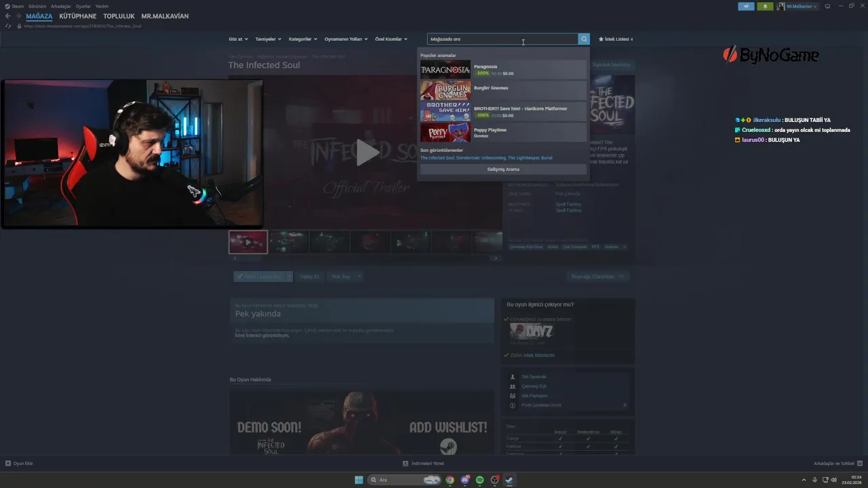Image resolution: width=868 pixels, height=488 pixels.
Task: Click the Takip Et button
Action: coord(309,277)
